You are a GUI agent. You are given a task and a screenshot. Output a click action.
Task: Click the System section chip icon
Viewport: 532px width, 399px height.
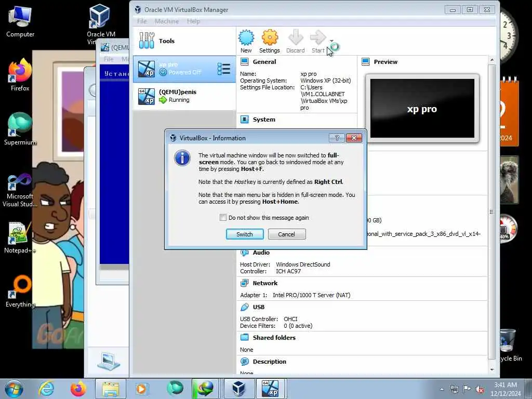tap(244, 119)
